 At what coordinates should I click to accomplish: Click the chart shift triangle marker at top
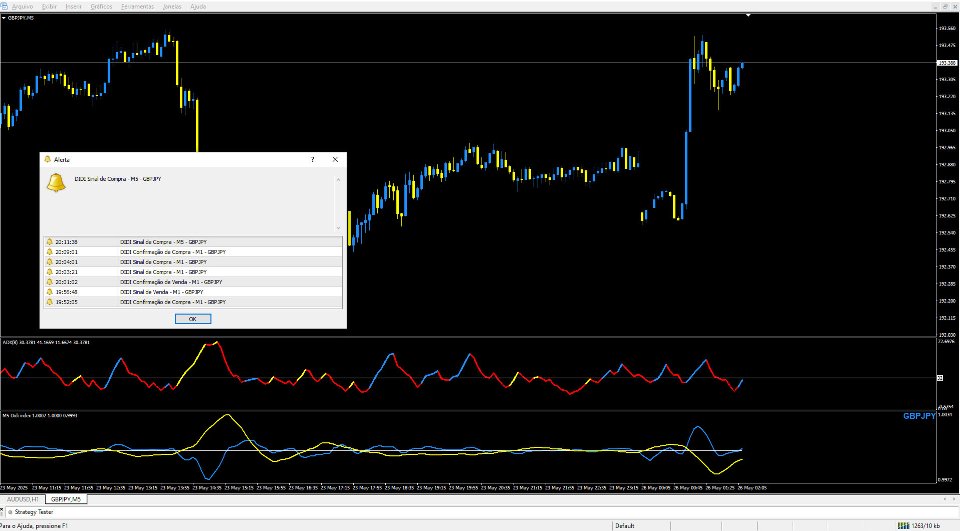tap(748, 15)
